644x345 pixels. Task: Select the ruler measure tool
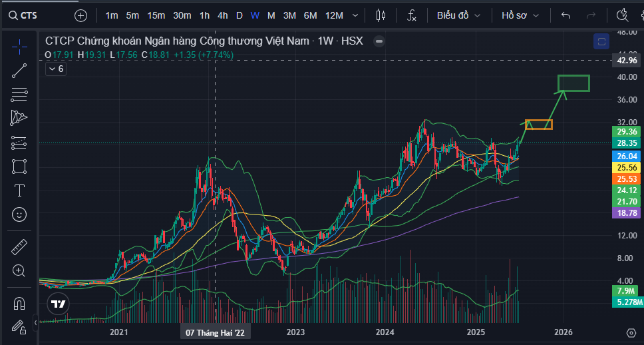click(x=19, y=246)
